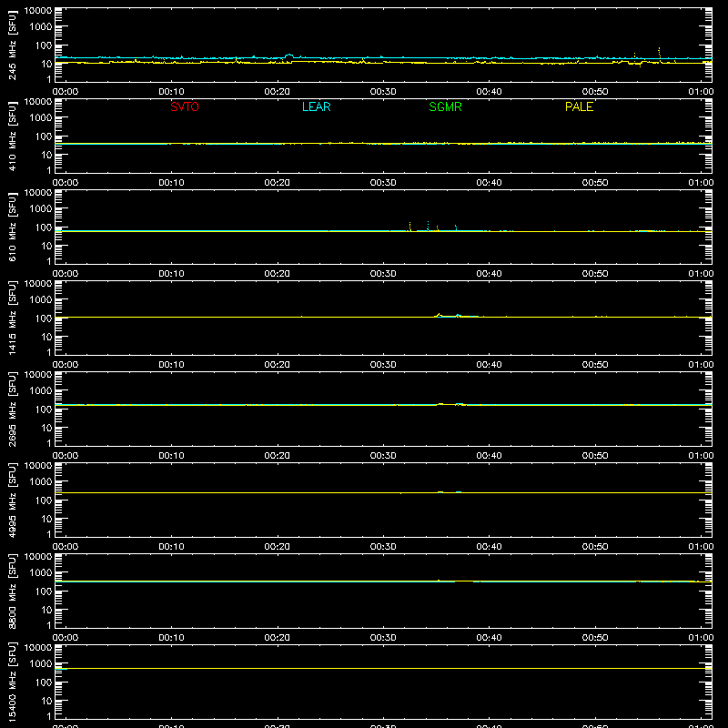The width and height of the screenshot is (728, 728).
Task: Select the '410 MHz [SFU]' axis title
Action: [13, 136]
